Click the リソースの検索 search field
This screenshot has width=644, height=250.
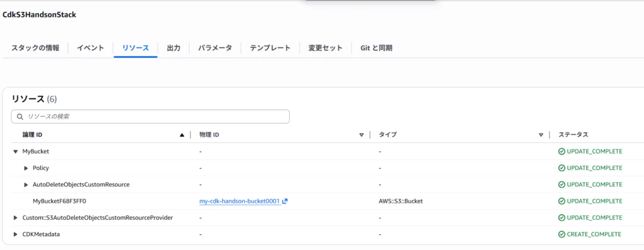click(x=150, y=116)
